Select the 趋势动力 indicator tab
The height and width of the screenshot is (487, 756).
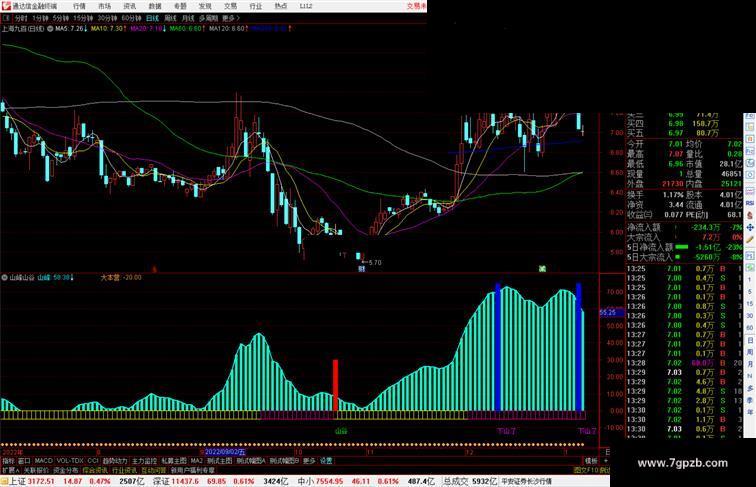point(115,461)
